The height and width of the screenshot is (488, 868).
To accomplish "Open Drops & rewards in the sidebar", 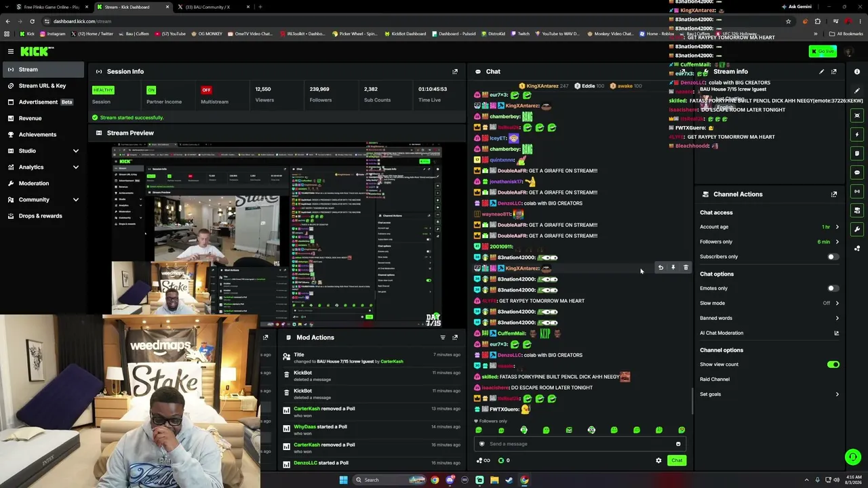I will pyautogui.click(x=43, y=216).
